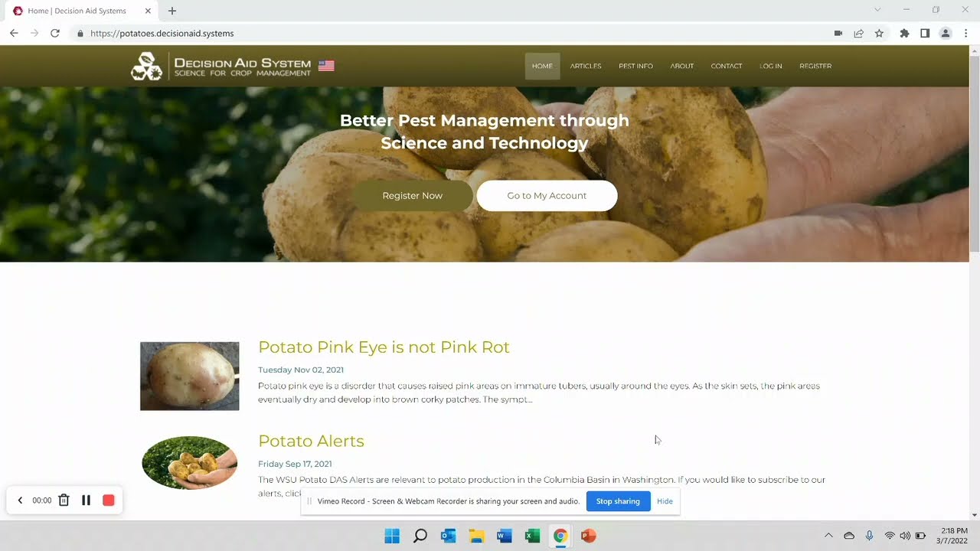Click the browser back arrow

pyautogui.click(x=14, y=33)
